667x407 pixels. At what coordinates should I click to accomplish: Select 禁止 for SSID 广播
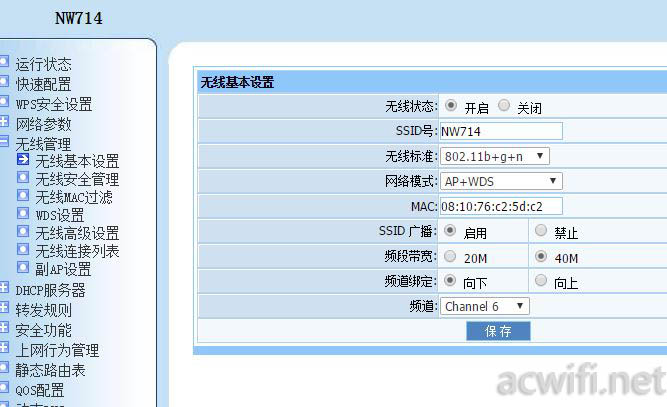[x=541, y=231]
